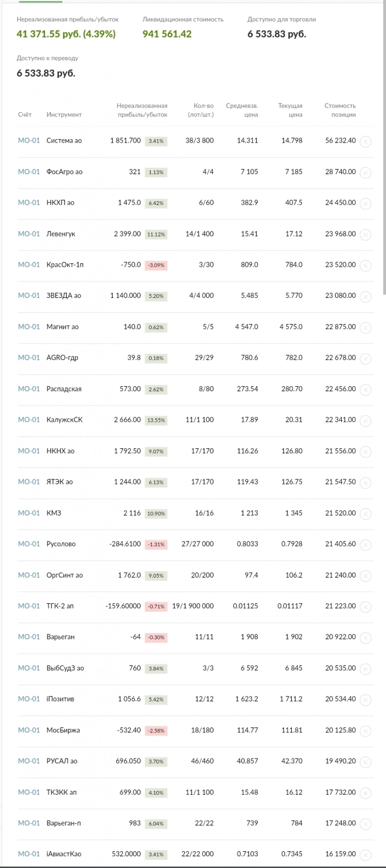Screen dimensions: 386x868
Task: Click the close icon for МосБиржа
Action: 365,731
